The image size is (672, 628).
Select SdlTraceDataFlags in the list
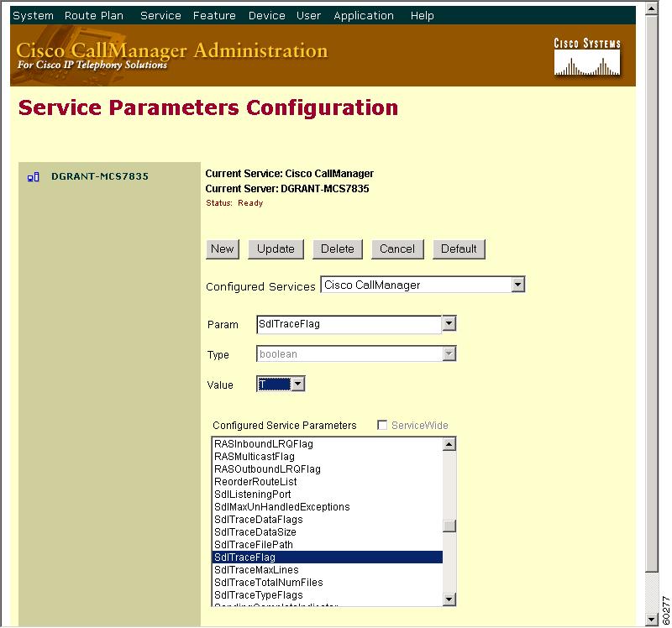click(x=328, y=520)
